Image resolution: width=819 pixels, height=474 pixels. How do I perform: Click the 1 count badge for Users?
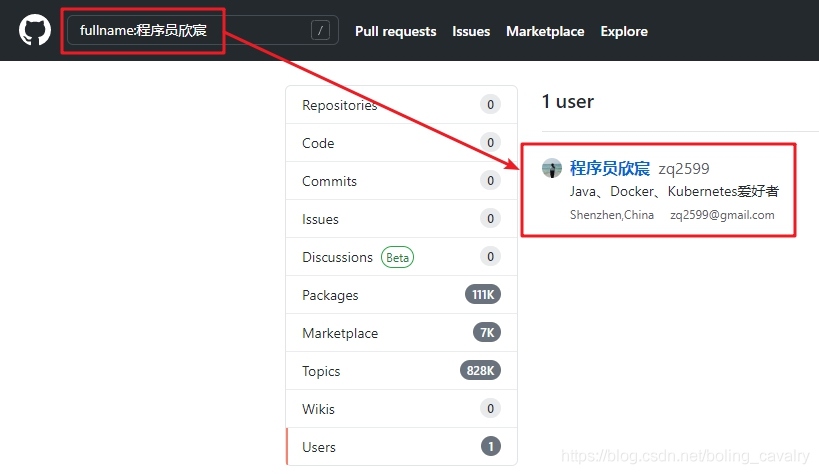[x=490, y=446]
